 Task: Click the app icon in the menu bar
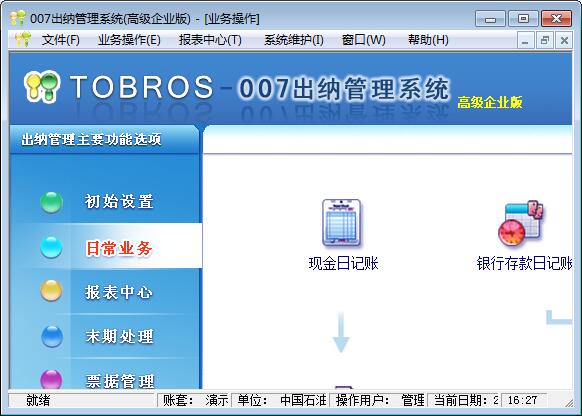click(22, 39)
